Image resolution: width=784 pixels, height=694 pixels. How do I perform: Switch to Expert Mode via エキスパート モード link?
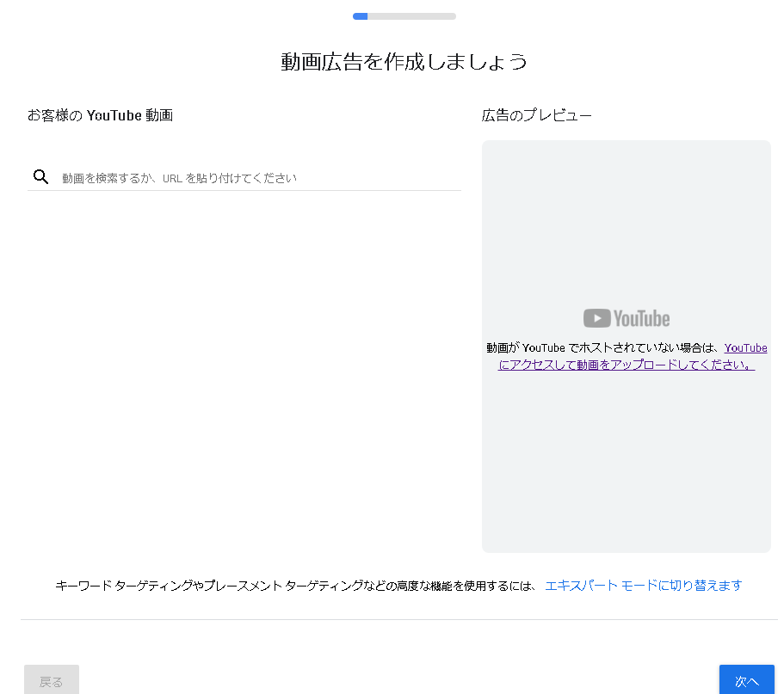[x=643, y=585]
